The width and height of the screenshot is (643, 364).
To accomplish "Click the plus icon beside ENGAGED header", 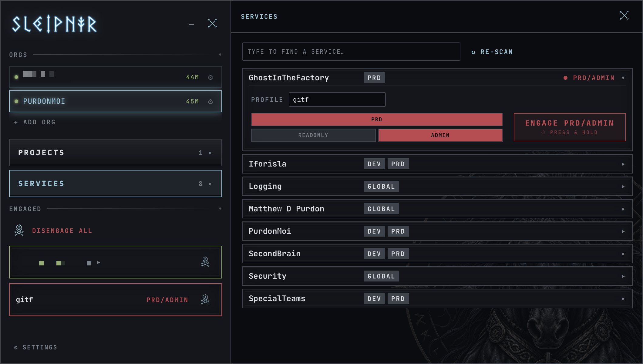I will pos(220,209).
